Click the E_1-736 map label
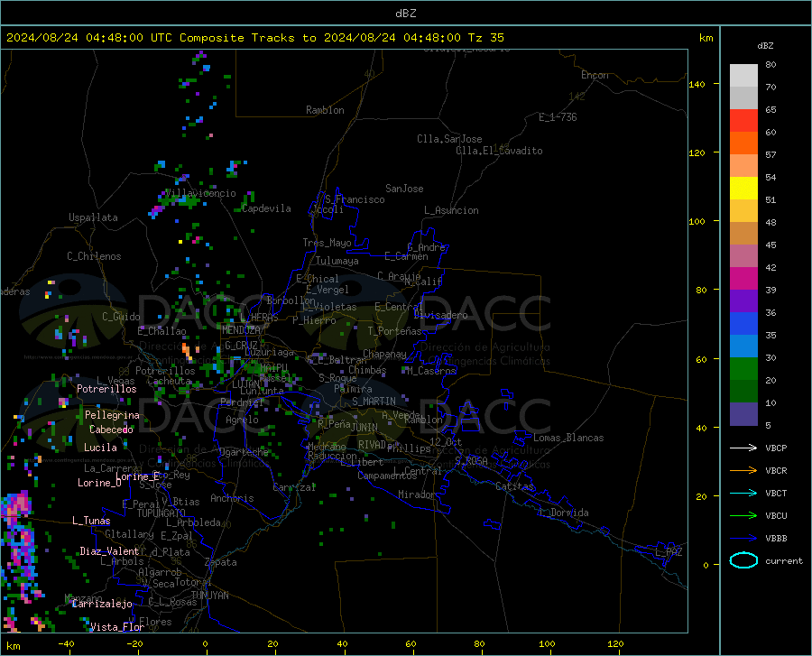 [x=558, y=117]
